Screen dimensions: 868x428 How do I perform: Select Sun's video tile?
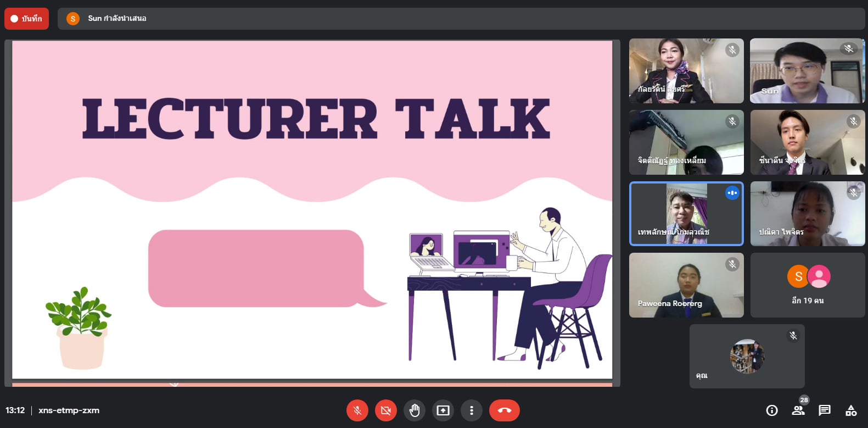coord(807,71)
